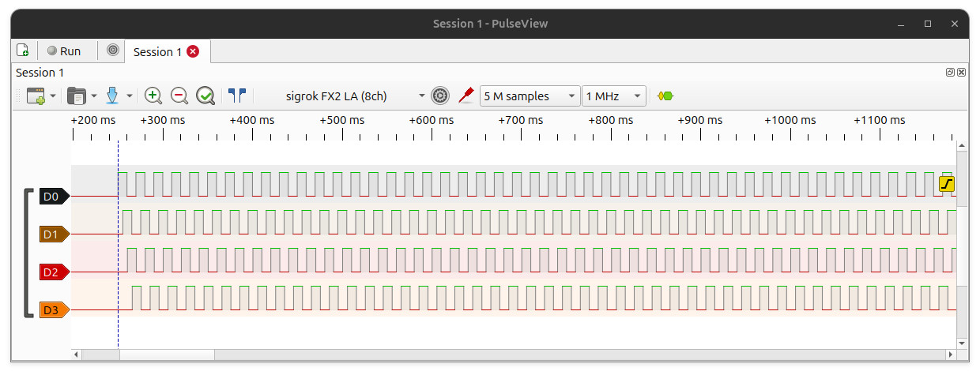Open the 1 MHz sample rate dropdown
The width and height of the screenshot is (980, 375).
614,96
